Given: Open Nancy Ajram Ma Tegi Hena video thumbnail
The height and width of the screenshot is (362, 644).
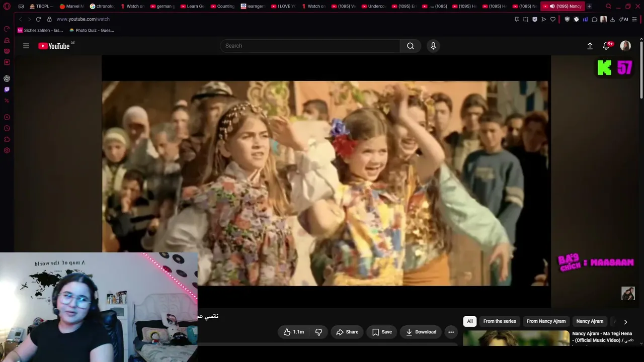Looking at the screenshot, I should [516, 338].
